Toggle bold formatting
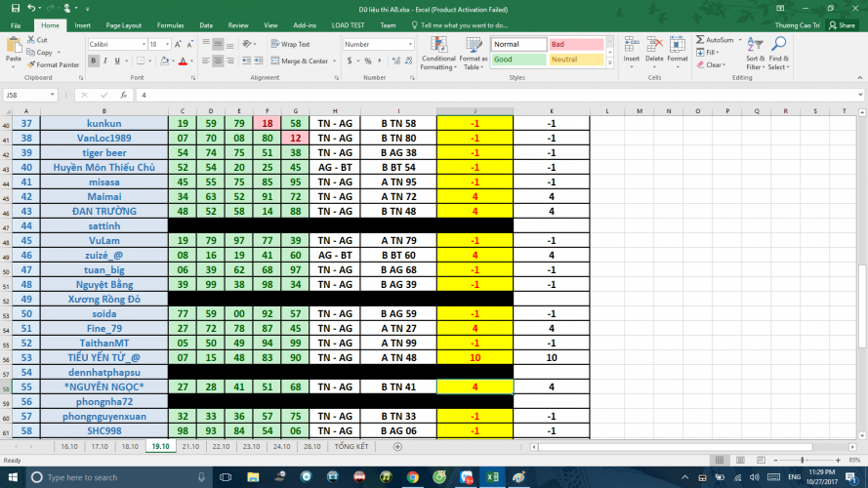Screen dimensions: 868x488 pyautogui.click(x=94, y=61)
